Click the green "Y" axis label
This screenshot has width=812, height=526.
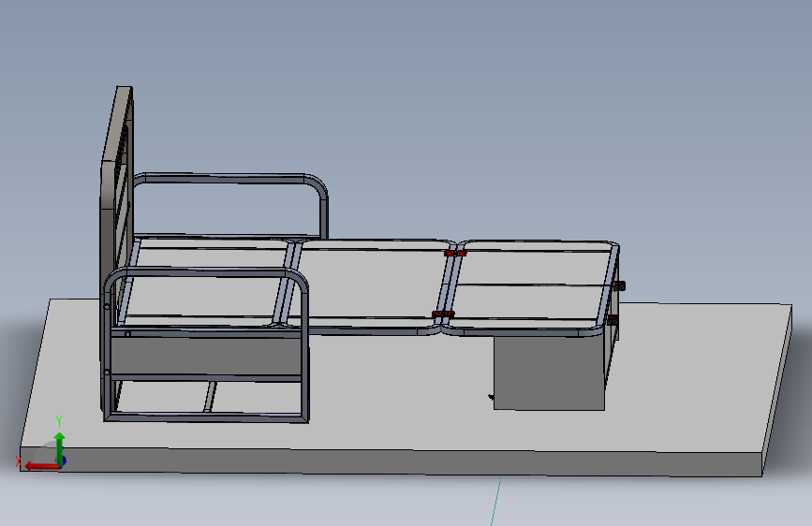59,420
